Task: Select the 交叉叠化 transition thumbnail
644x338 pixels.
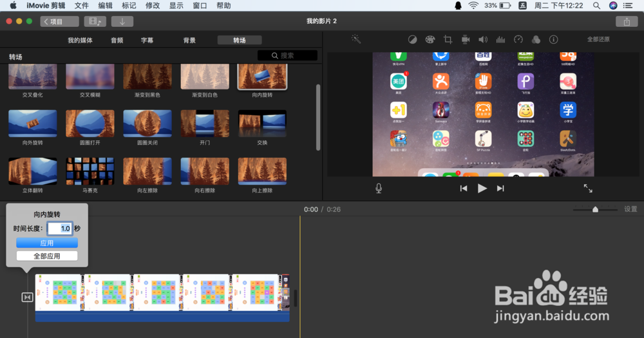Action: [x=32, y=77]
